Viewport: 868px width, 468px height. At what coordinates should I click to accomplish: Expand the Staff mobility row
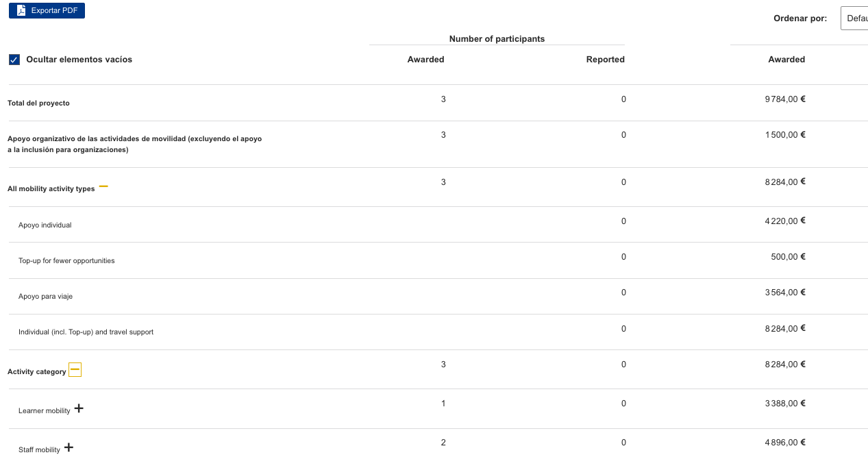click(x=69, y=448)
